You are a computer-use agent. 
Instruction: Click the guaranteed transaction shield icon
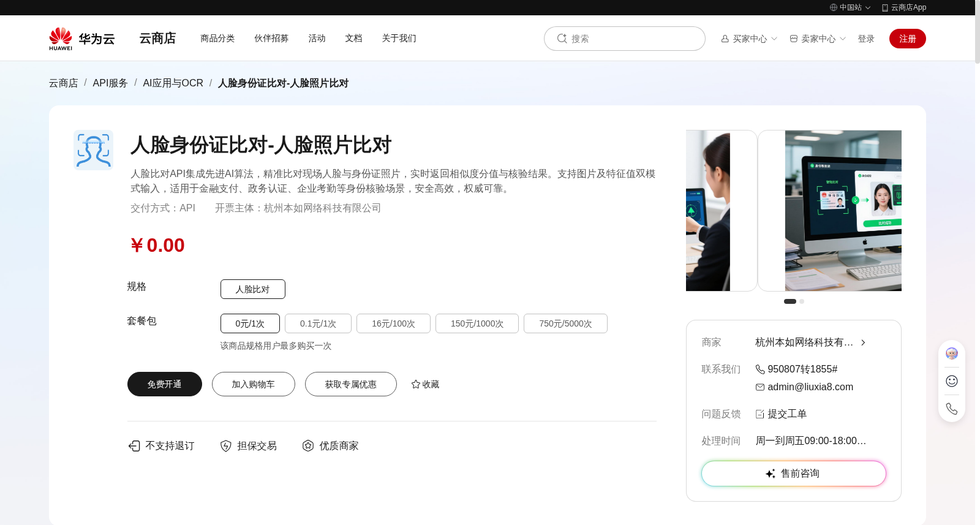pos(226,446)
